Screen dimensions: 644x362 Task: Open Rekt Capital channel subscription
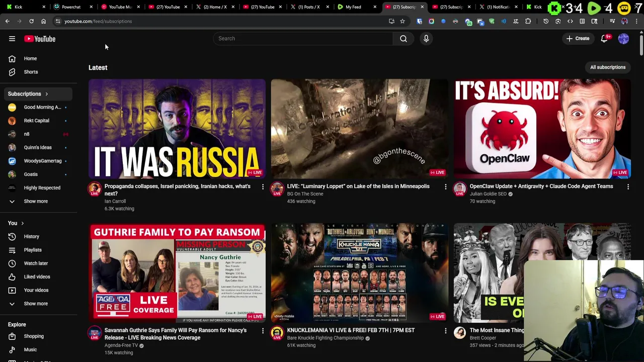(x=38, y=121)
